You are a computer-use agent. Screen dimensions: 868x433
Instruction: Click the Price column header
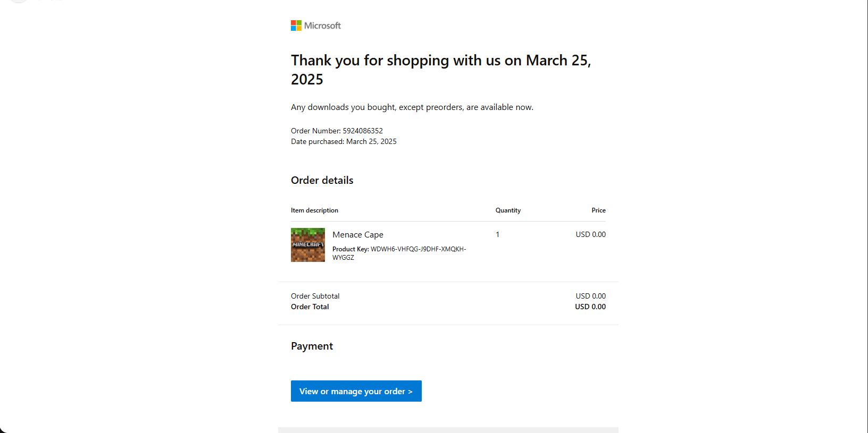point(598,210)
